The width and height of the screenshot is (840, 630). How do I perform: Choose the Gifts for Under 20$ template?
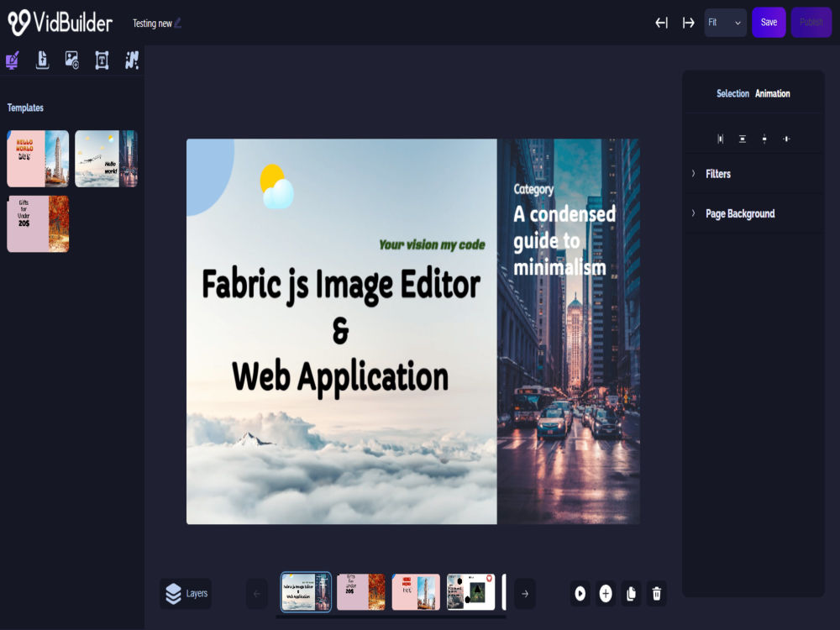(x=38, y=224)
